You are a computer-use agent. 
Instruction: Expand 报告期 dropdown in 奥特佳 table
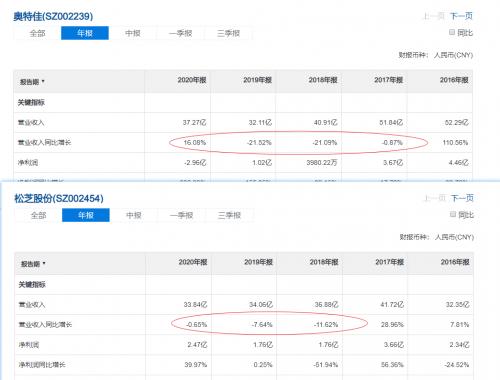coord(32,82)
